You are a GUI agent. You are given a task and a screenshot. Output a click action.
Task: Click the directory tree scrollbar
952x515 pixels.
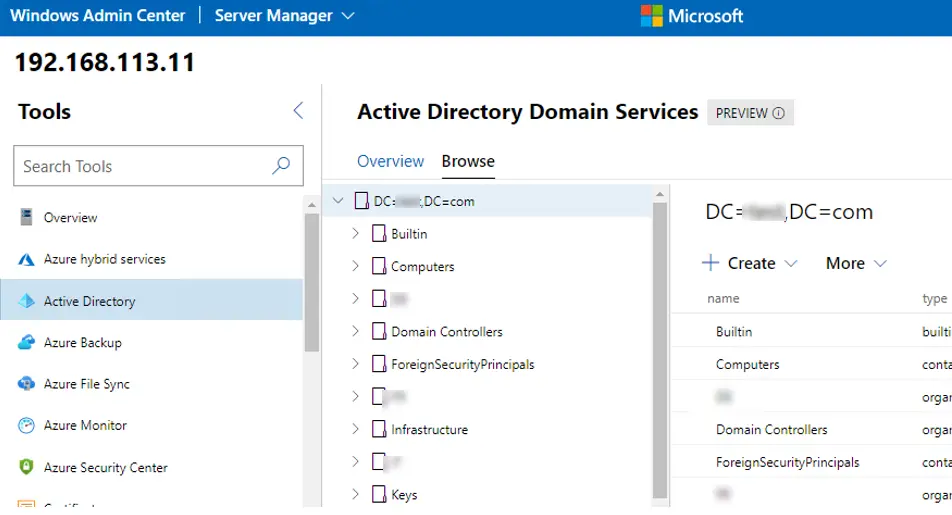pyautogui.click(x=660, y=350)
